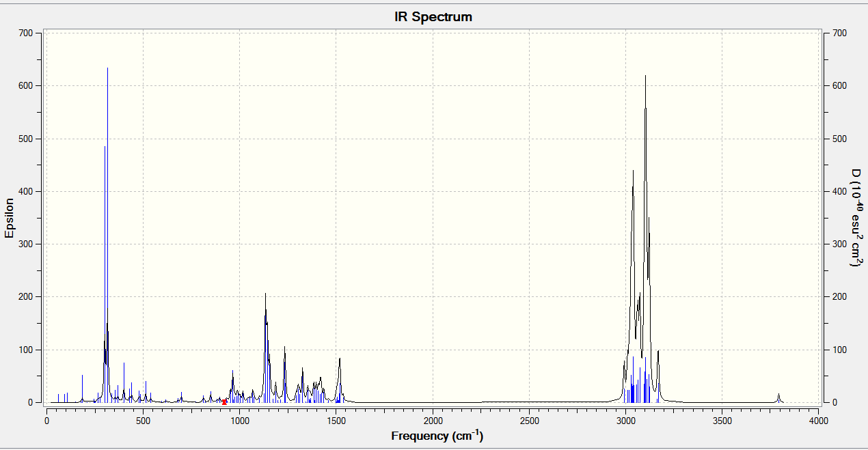Click the 600 tick on the D axis

click(x=840, y=85)
